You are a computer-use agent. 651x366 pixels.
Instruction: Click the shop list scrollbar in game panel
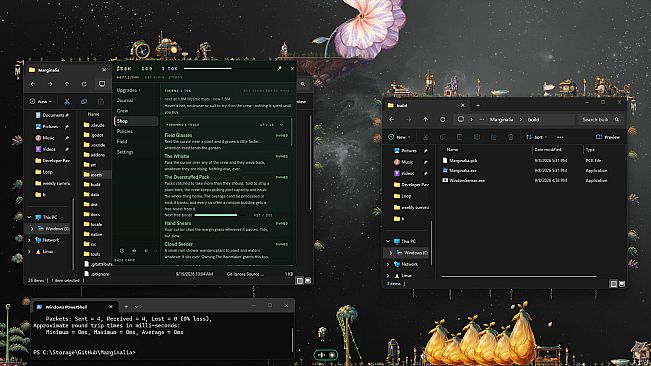click(x=291, y=133)
